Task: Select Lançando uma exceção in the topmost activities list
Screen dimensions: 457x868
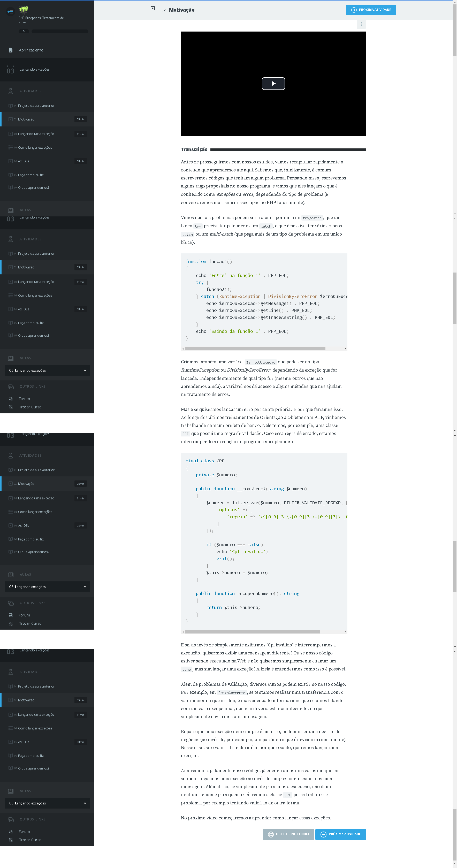Action: tap(36, 134)
